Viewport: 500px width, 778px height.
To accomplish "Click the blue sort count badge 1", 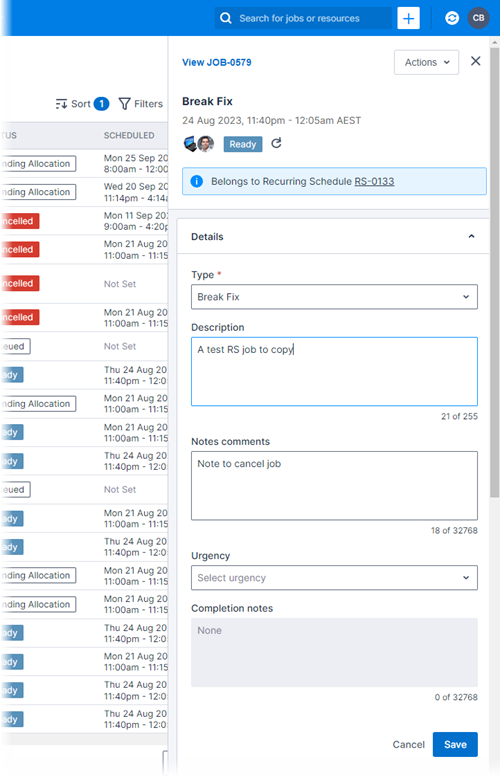I will click(x=101, y=104).
